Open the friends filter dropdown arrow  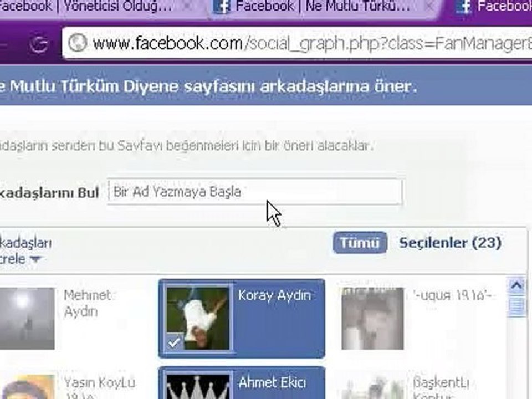coord(35,259)
